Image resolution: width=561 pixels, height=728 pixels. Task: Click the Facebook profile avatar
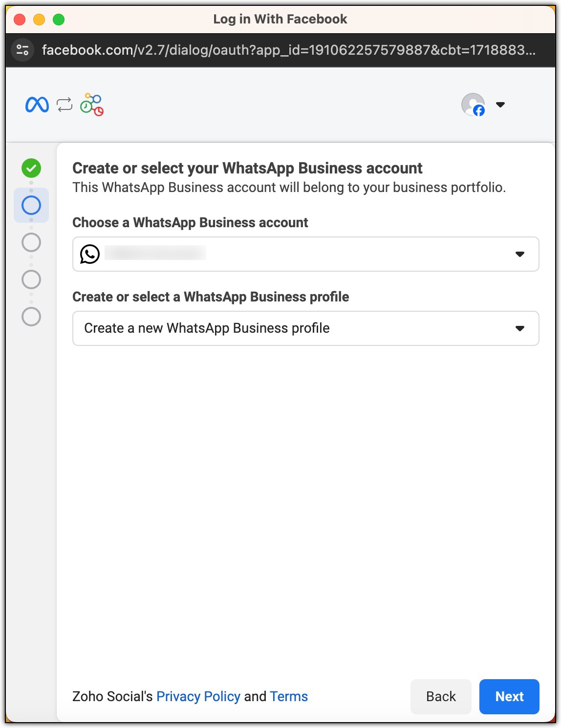[x=473, y=105]
